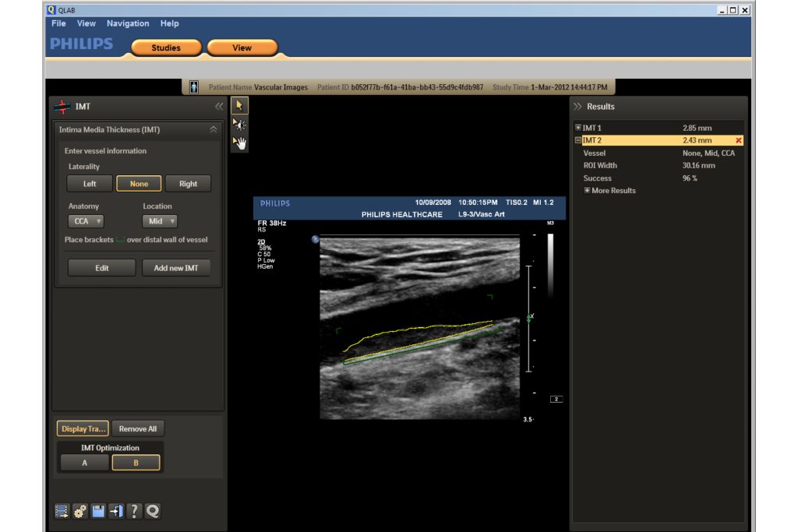Collapse the IMT left panel with double chevron
Viewport: 798px width, 532px height.
(x=219, y=106)
